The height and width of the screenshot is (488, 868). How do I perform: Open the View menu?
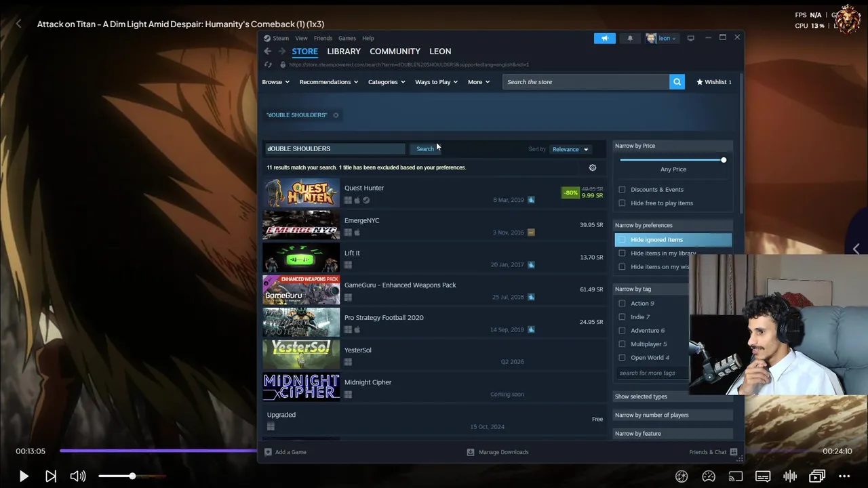pos(301,39)
